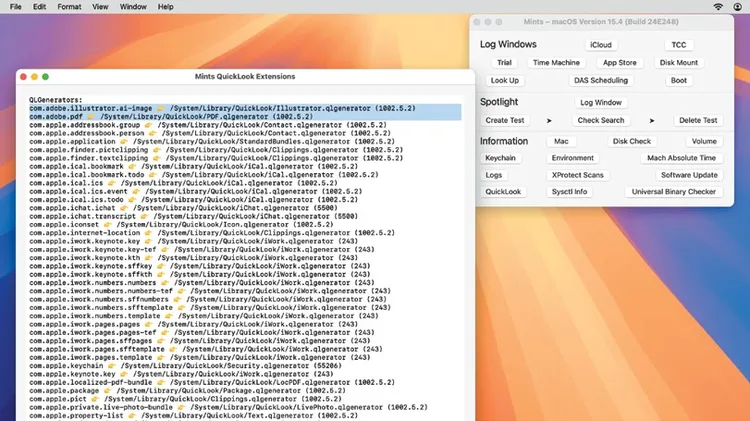Click the com.apple.iwork.numbers.numbers line

(202, 283)
